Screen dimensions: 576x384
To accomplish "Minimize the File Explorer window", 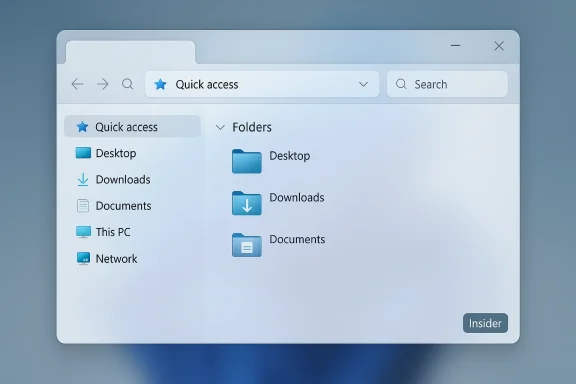I will pos(456,46).
